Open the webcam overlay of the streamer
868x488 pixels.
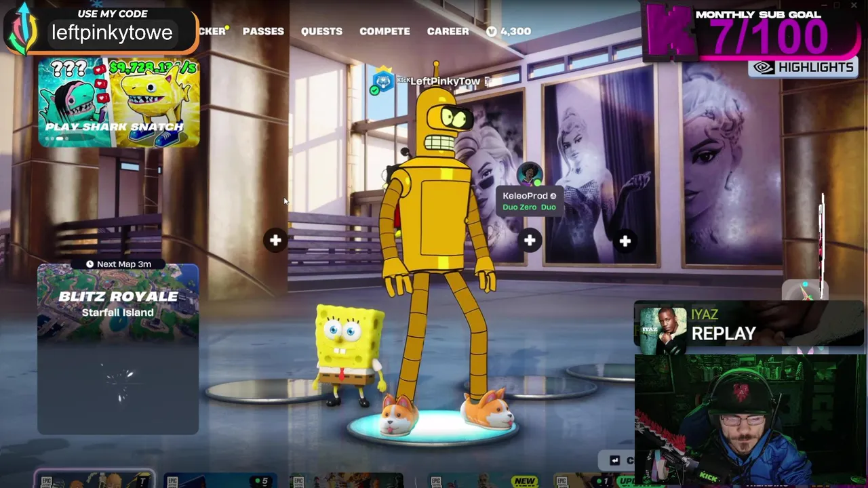[x=751, y=420]
